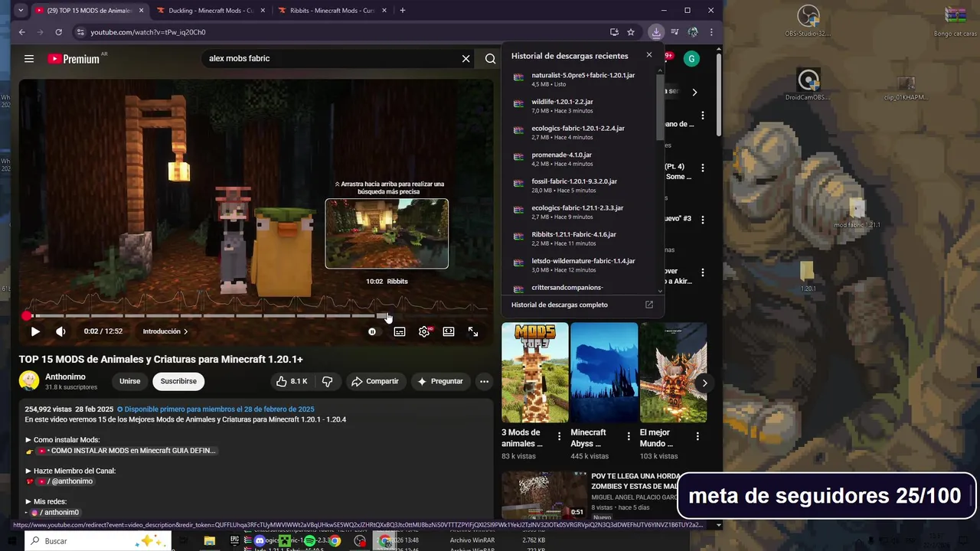Switch to the Ribbits Minecraft Mods tab
Screen dimensions: 980x551
coord(332,11)
